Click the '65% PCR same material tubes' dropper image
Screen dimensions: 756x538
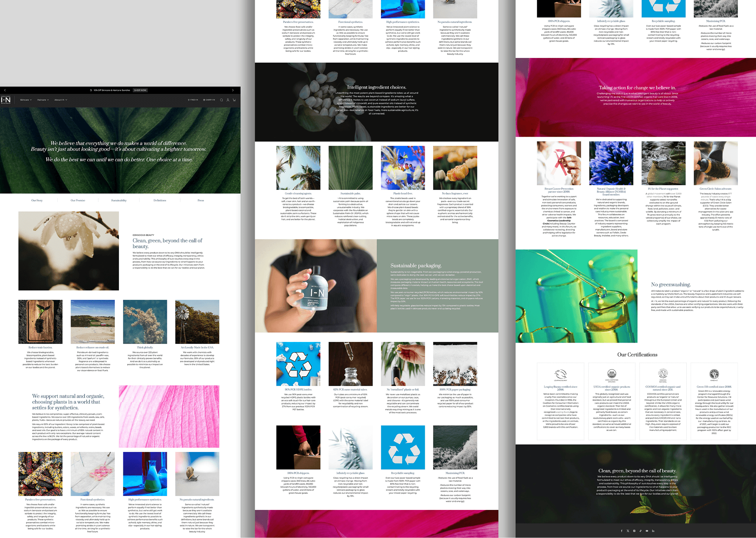click(x=350, y=364)
